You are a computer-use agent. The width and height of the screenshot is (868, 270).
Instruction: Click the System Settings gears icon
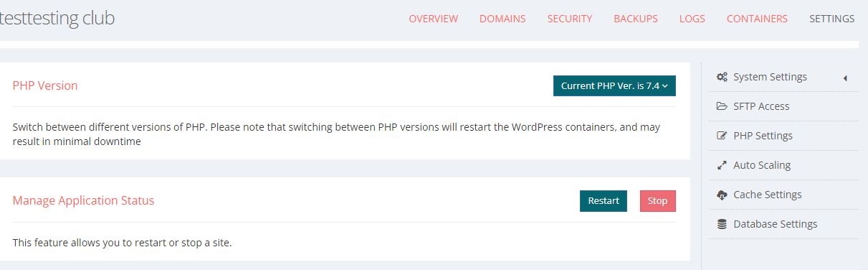click(722, 77)
